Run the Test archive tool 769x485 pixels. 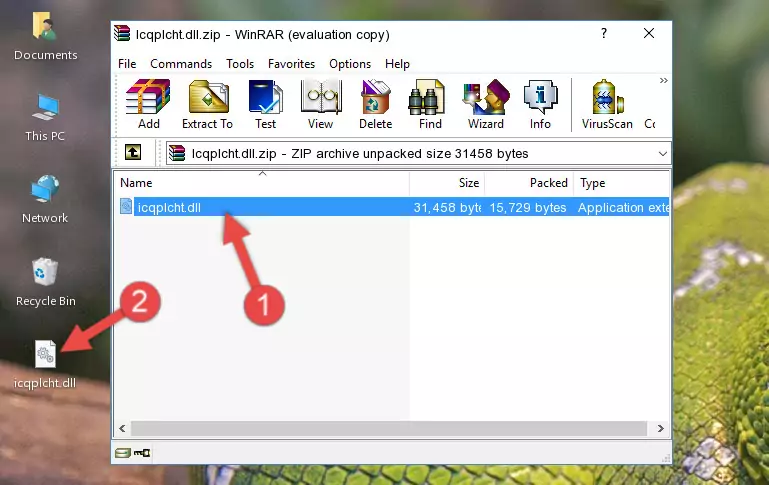[x=265, y=104]
